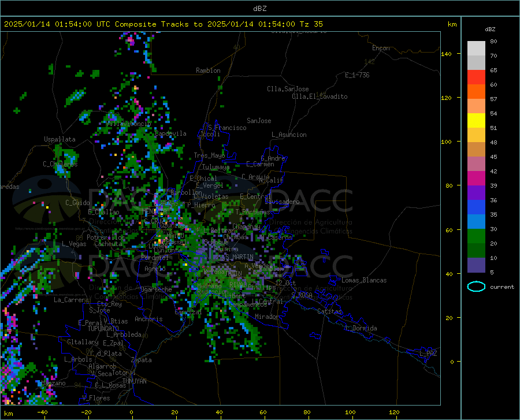This screenshot has height=420, width=520.
Task: Click the E_Carmen label
Action: 261,164
